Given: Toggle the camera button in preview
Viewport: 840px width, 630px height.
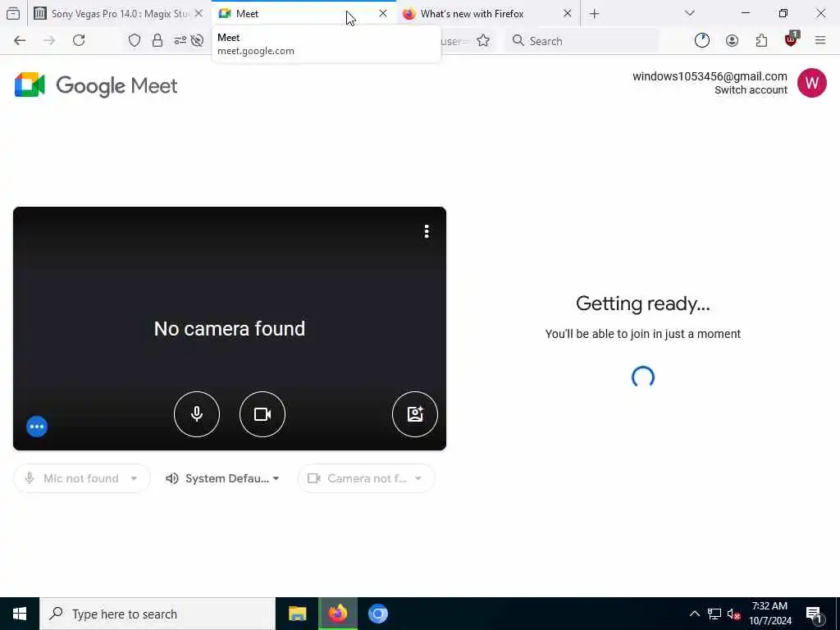Looking at the screenshot, I should 262,414.
